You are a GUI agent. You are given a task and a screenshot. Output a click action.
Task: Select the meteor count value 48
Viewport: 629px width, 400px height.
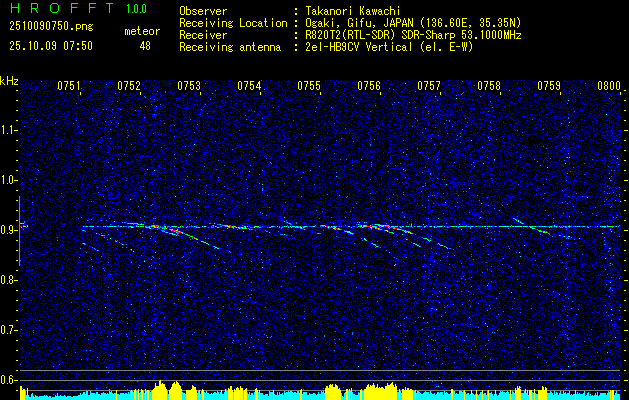pos(145,46)
